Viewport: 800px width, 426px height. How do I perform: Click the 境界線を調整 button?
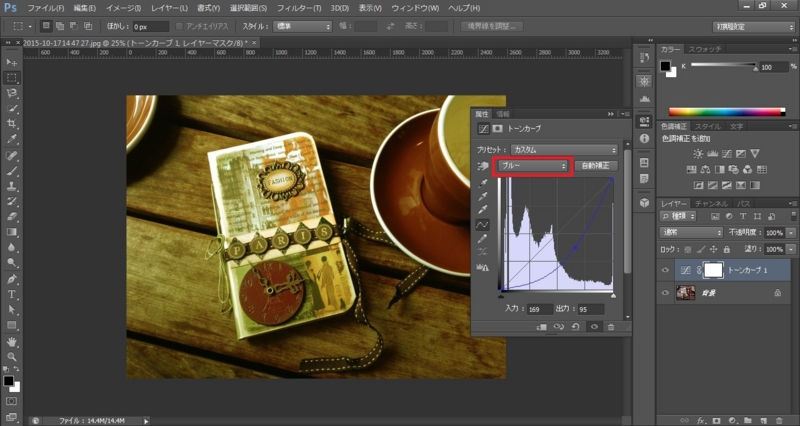[x=491, y=26]
